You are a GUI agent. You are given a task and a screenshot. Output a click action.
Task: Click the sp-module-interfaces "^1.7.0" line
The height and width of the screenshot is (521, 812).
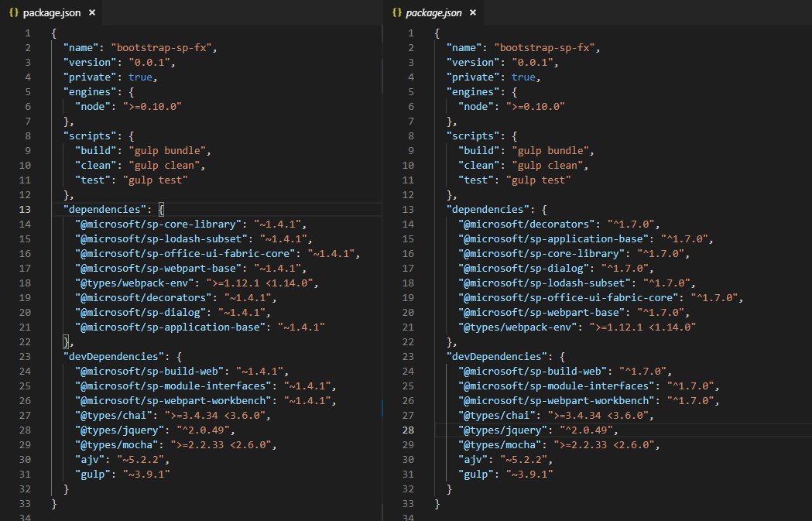pyautogui.click(x=589, y=386)
